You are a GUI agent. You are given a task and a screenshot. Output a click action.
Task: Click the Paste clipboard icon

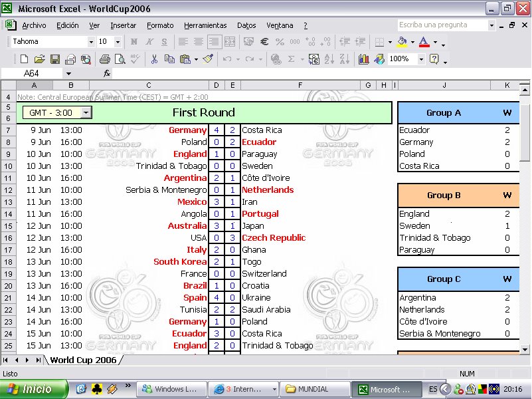tap(185, 59)
